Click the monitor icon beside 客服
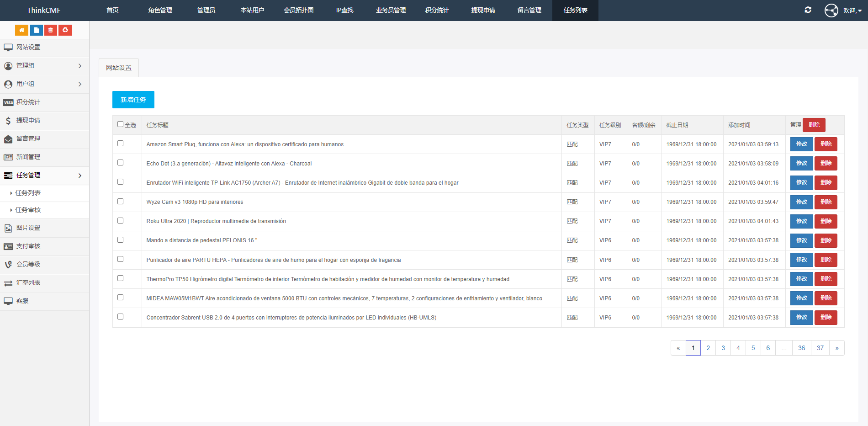The width and height of the screenshot is (868, 426). pos(8,301)
